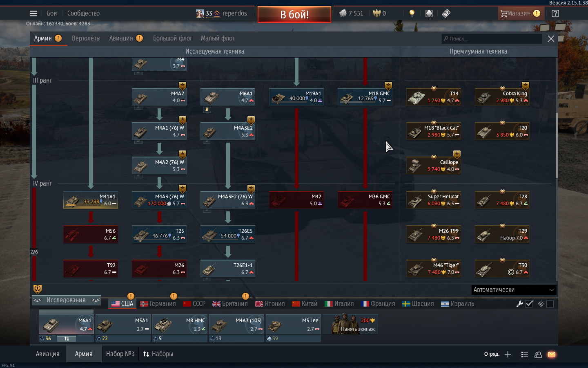
Task: Open the main hamburger menu
Action: [33, 13]
